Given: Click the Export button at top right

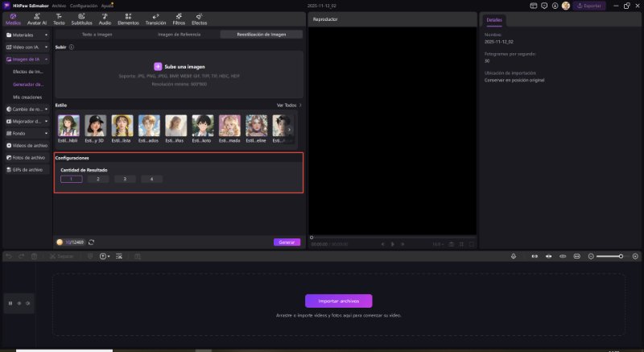Looking at the screenshot, I should (x=589, y=6).
